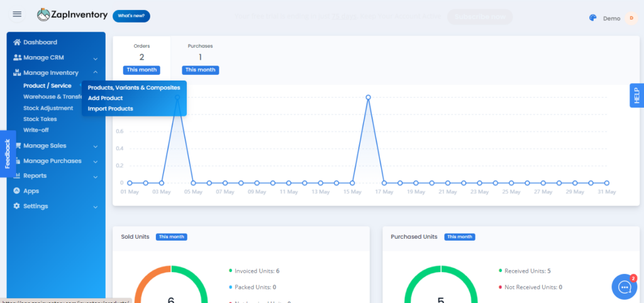Open Sold Units This month filter
This screenshot has width=644, height=303.
coord(171,237)
